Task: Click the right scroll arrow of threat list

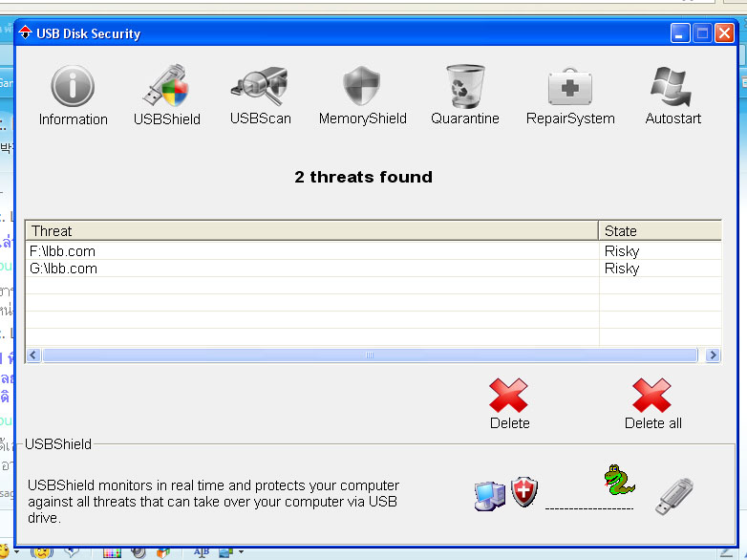Action: pyautogui.click(x=713, y=355)
